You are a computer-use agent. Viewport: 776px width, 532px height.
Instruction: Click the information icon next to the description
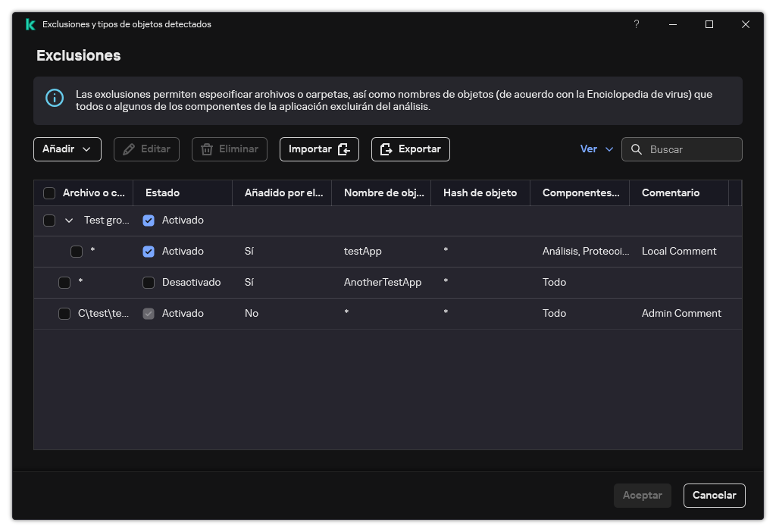pyautogui.click(x=54, y=99)
